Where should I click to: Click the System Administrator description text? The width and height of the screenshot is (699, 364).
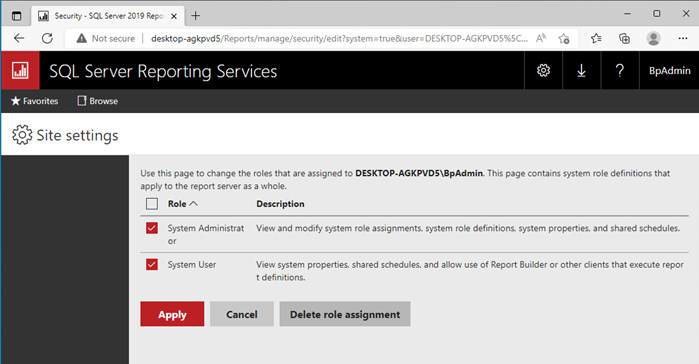point(468,228)
